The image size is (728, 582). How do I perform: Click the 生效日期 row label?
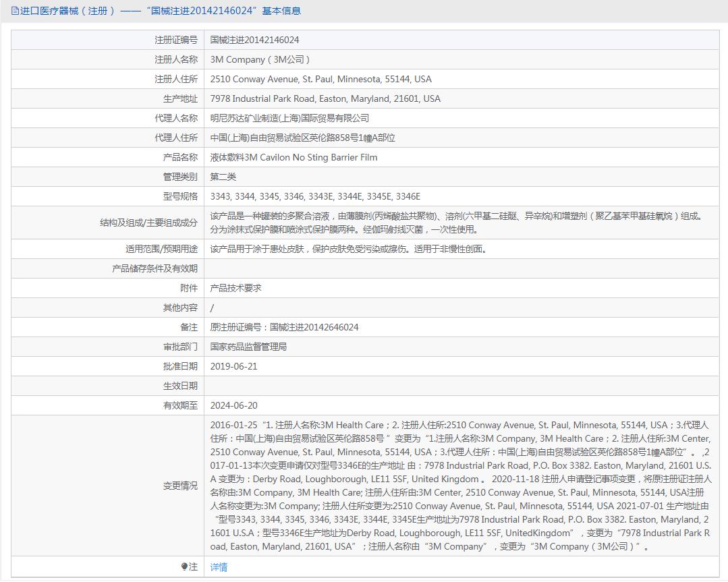pyautogui.click(x=180, y=386)
